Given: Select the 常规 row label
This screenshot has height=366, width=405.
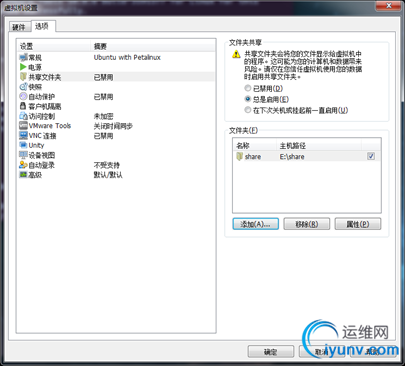Looking at the screenshot, I should [x=35, y=57].
